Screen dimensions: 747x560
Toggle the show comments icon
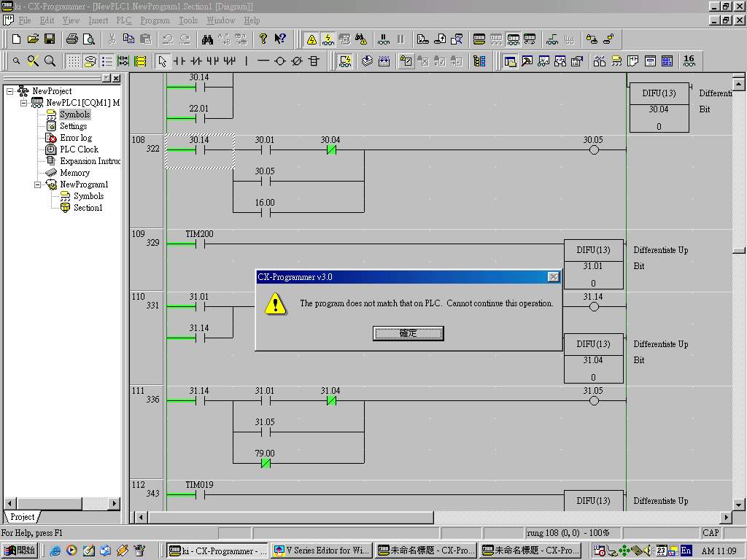click(90, 61)
